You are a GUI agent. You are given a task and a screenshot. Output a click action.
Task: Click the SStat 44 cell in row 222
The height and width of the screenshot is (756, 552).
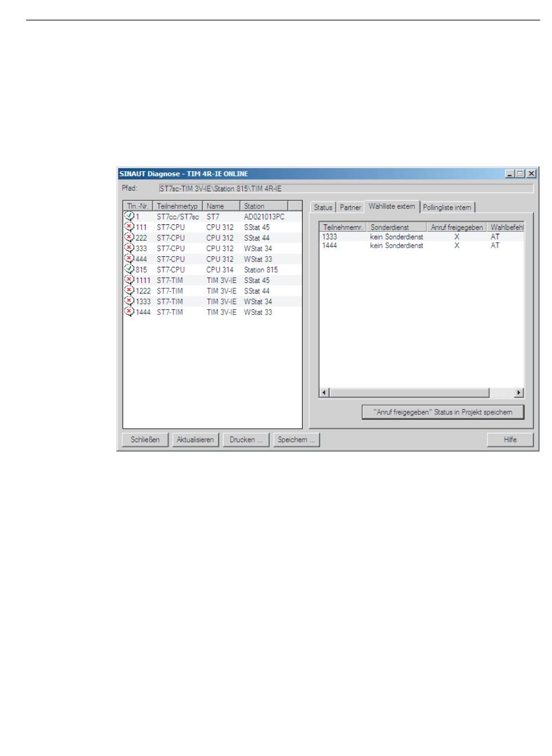click(257, 238)
